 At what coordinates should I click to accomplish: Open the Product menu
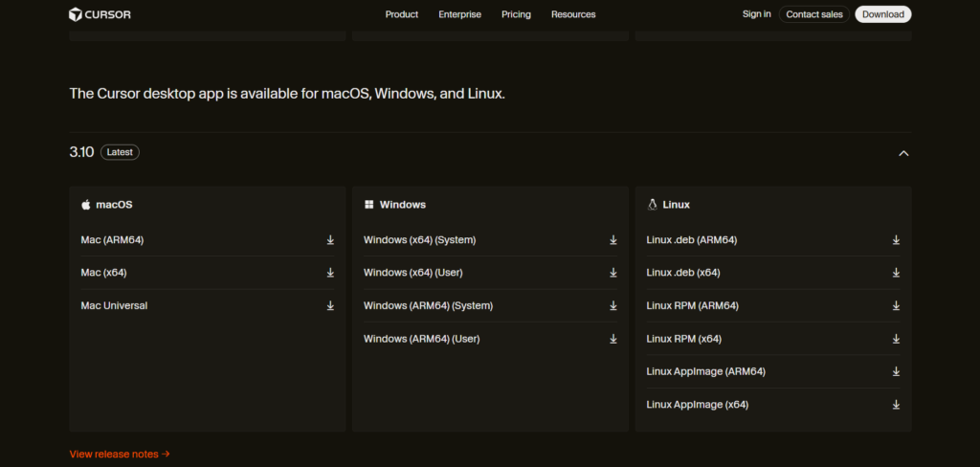(402, 14)
